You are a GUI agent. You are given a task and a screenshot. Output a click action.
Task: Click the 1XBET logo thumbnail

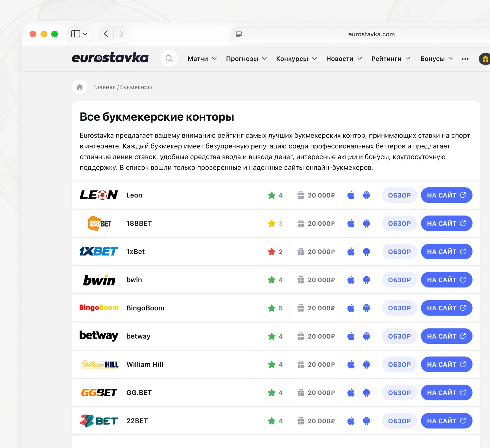(99, 251)
